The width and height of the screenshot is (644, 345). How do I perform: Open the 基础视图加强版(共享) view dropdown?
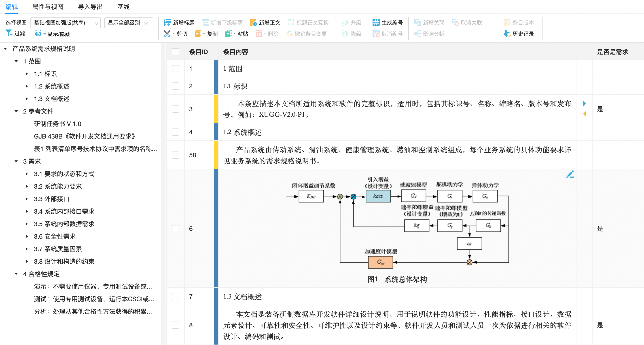[x=65, y=23]
